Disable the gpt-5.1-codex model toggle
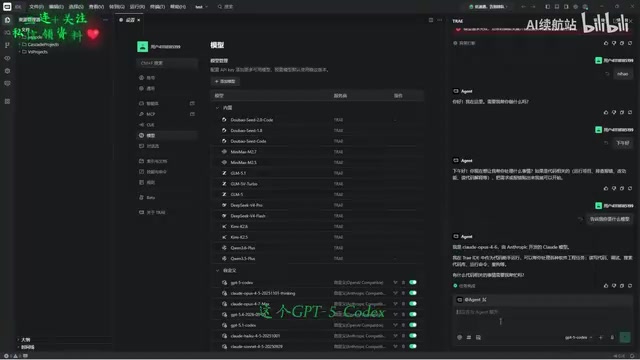The width and height of the screenshot is (640, 360). pyautogui.click(x=413, y=325)
